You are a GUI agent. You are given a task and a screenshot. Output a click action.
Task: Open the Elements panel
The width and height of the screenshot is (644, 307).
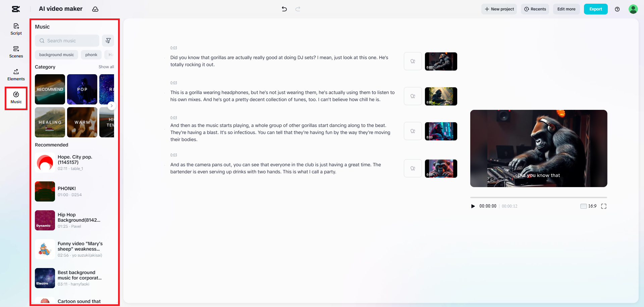pyautogui.click(x=16, y=75)
